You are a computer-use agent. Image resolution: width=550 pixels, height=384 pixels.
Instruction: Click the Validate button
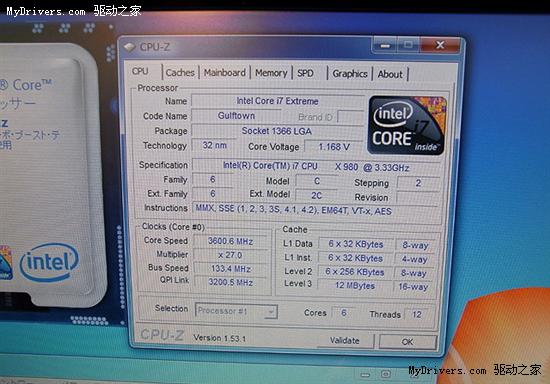pyautogui.click(x=345, y=341)
